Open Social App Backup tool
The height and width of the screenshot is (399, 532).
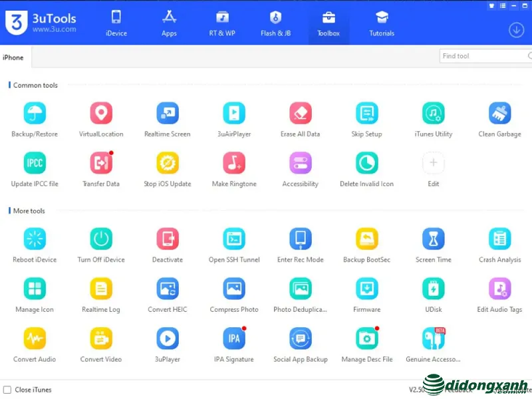coord(301,338)
